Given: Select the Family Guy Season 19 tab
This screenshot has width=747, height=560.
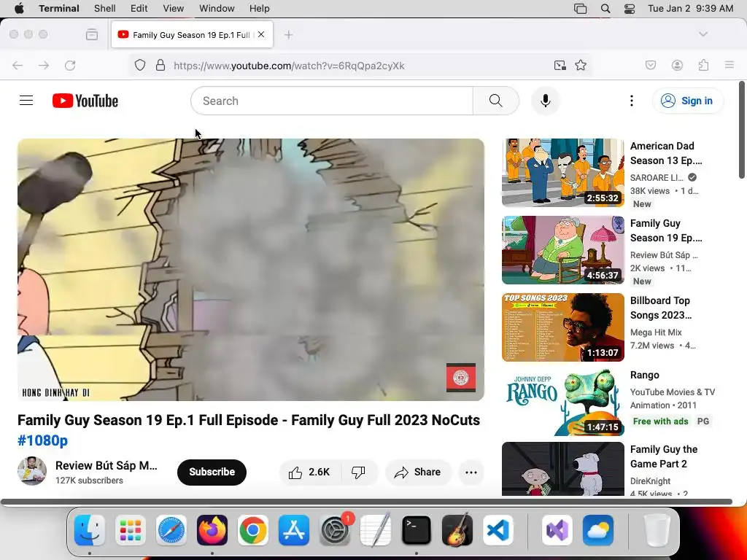Looking at the screenshot, I should 192,34.
